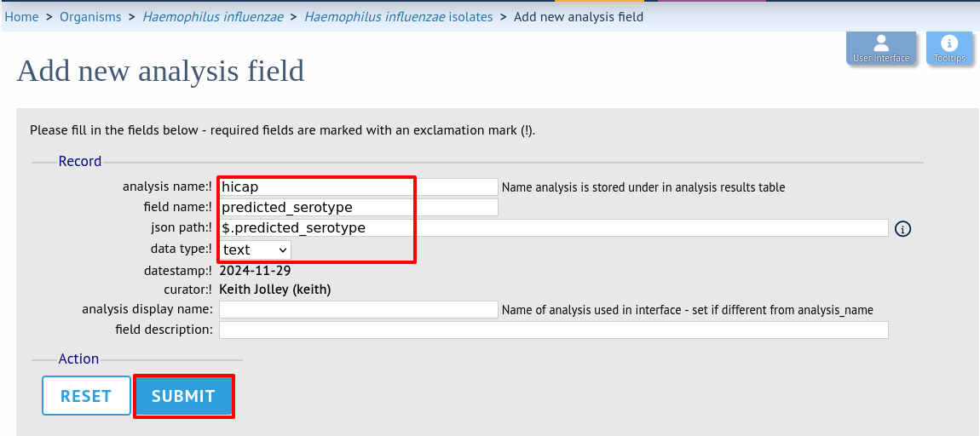Screen dimensions: 980x436
Task: Open the data type dropdown
Action: pyautogui.click(x=255, y=250)
